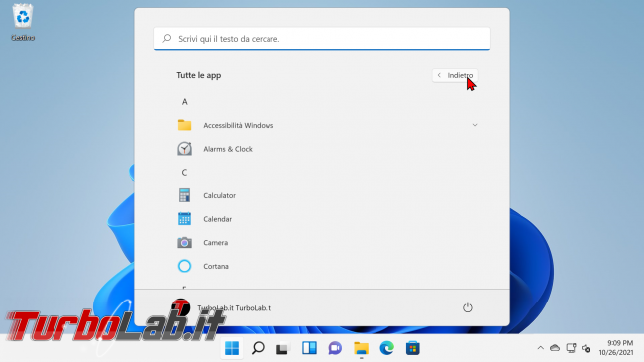Go back with the Indietro button
This screenshot has height=362, width=644.
(x=455, y=75)
